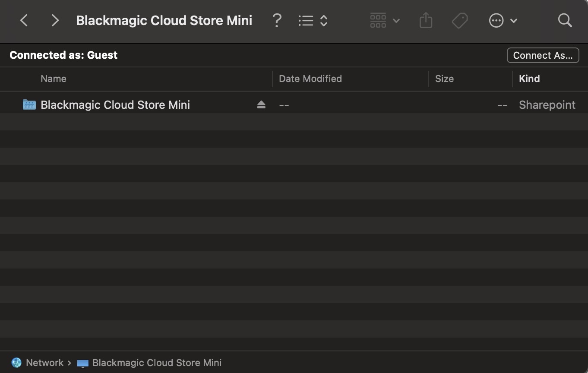Click the Share icon in toolbar
This screenshot has height=373, width=588.
426,20
